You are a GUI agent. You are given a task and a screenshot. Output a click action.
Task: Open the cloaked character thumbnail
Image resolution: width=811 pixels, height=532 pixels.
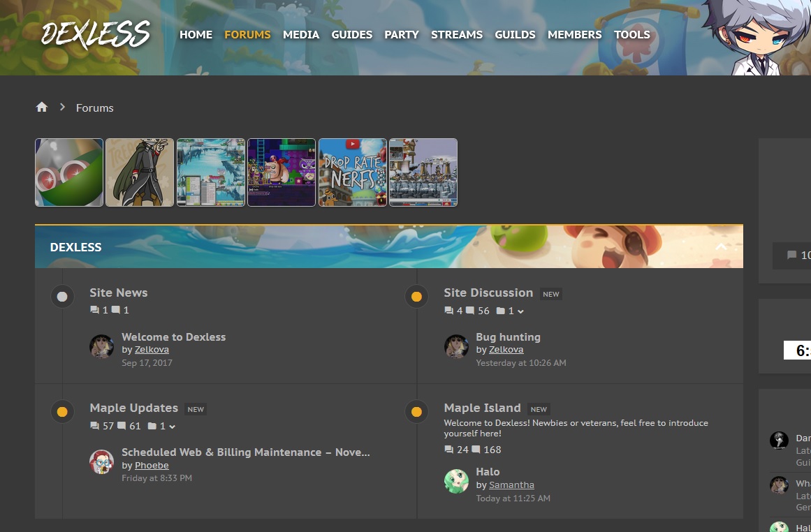[140, 172]
